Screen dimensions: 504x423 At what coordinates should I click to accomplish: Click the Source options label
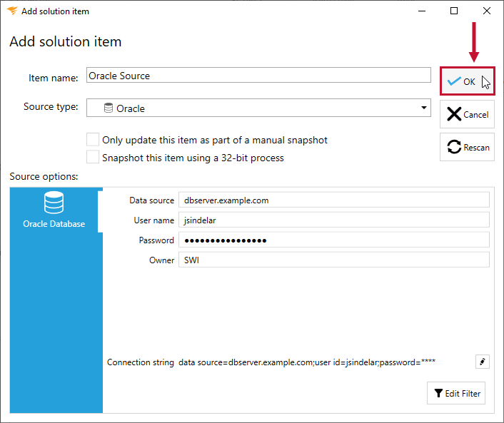(44, 176)
